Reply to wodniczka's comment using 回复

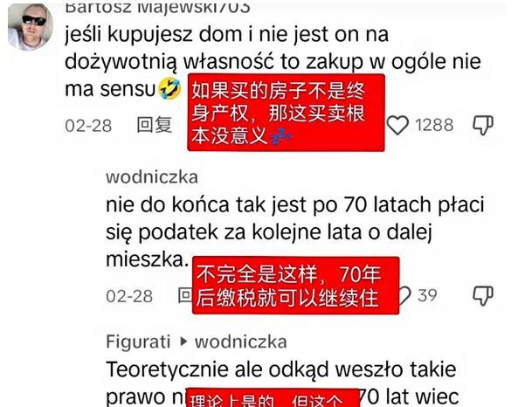tap(185, 296)
